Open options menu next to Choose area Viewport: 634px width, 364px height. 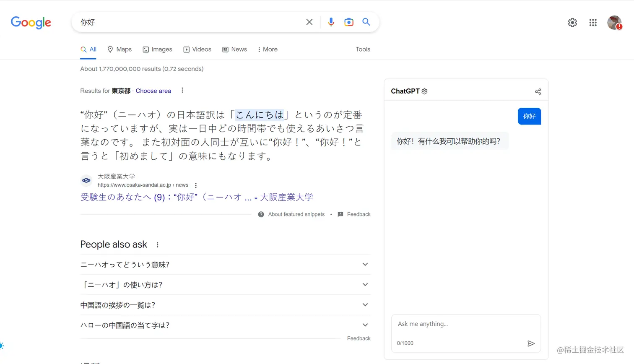(182, 90)
